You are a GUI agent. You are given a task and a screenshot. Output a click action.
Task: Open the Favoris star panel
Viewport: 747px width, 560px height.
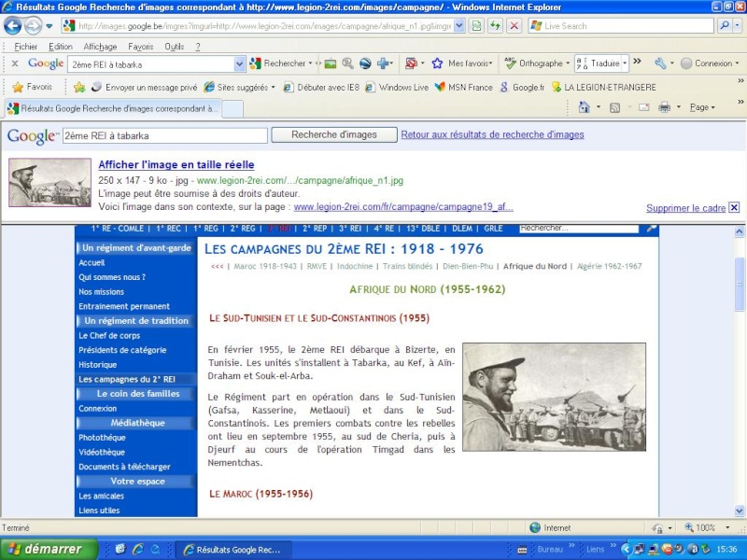click(x=33, y=87)
